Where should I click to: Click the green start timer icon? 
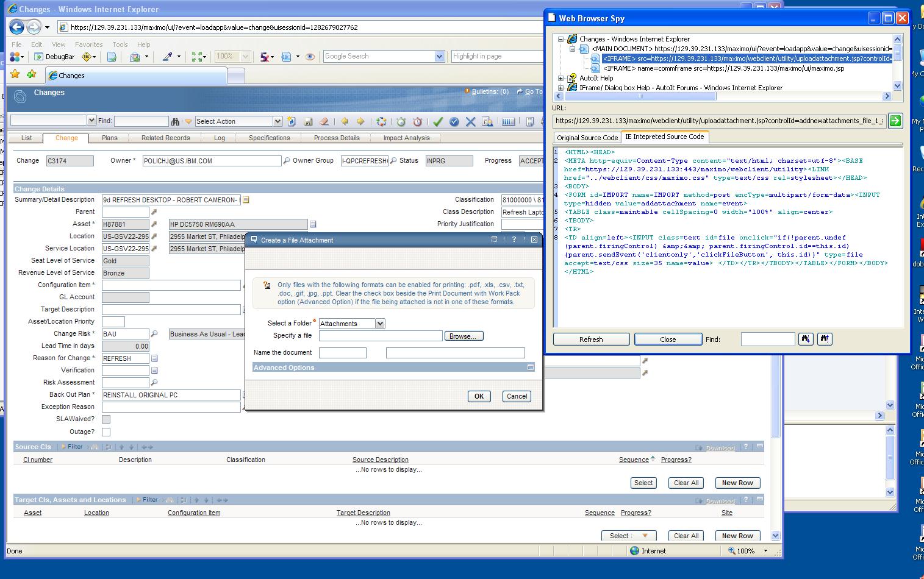coord(401,121)
